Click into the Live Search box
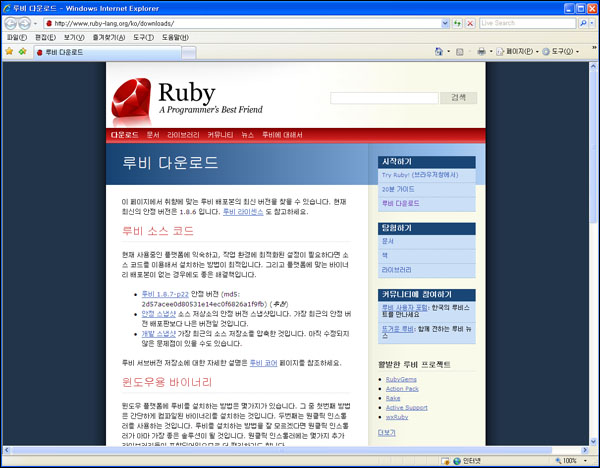 click(528, 23)
